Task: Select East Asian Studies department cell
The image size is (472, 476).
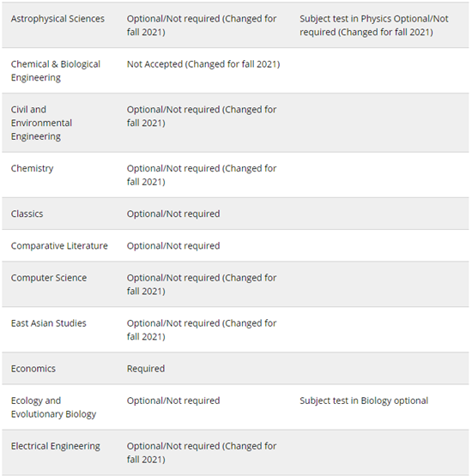Action: click(49, 323)
